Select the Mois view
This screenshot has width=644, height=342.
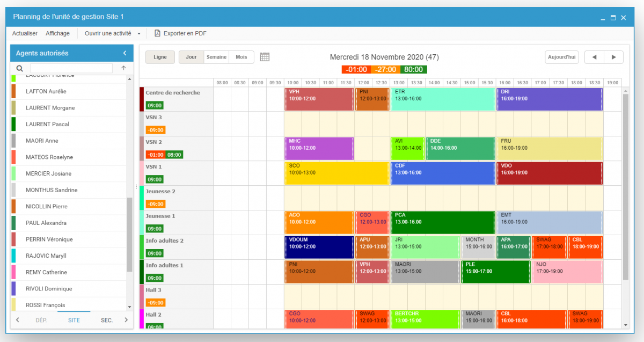[241, 57]
